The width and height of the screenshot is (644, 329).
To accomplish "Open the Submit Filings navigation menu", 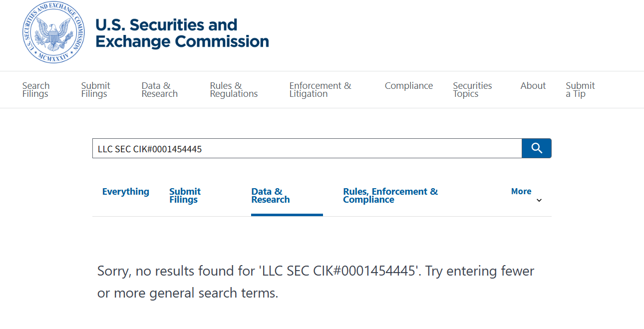I will pos(95,90).
